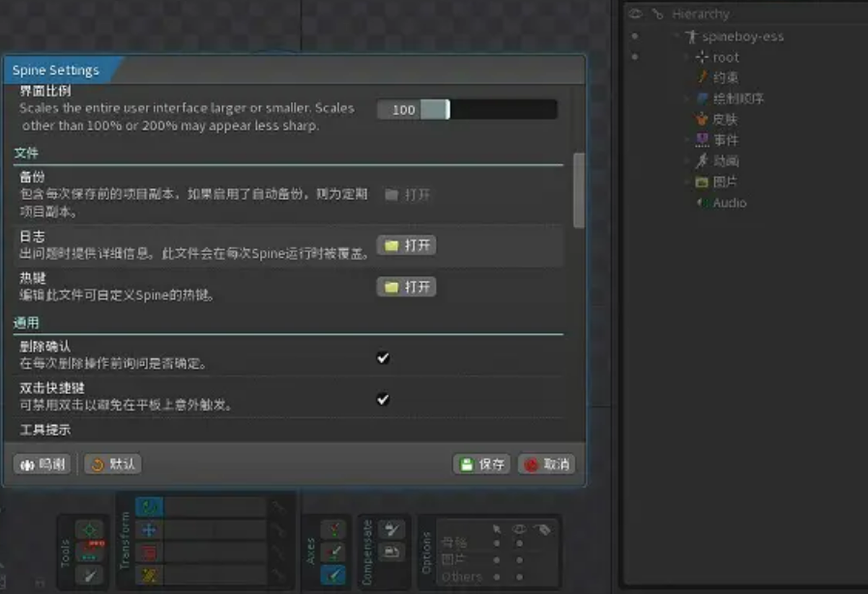Viewport: 868px width, 594px height.
Task: Click the key icon beside Scale field
Action: point(277,552)
